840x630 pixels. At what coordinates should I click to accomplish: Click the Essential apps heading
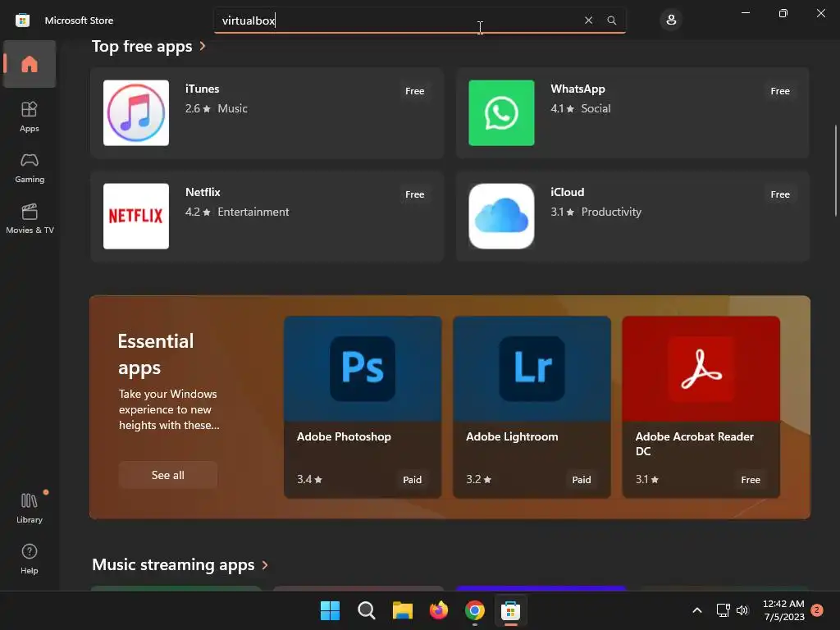click(x=156, y=354)
